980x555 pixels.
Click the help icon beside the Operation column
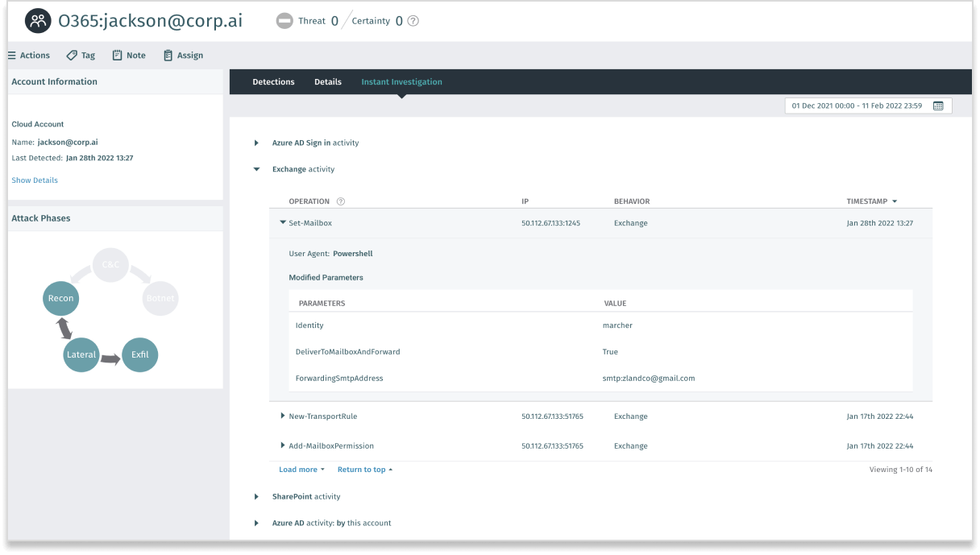tap(340, 201)
